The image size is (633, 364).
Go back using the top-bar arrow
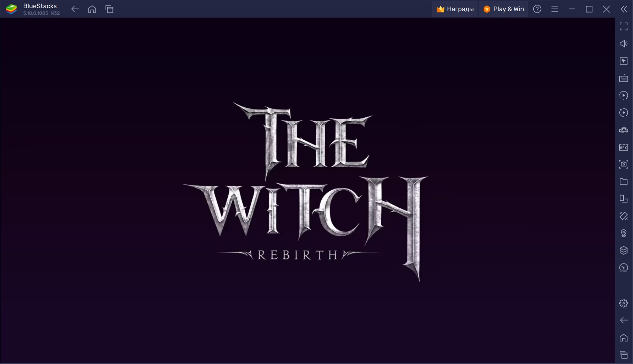[75, 9]
